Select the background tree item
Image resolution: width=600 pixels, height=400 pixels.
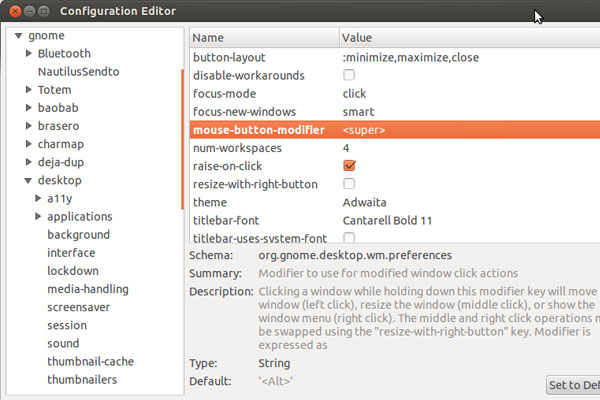click(x=78, y=235)
